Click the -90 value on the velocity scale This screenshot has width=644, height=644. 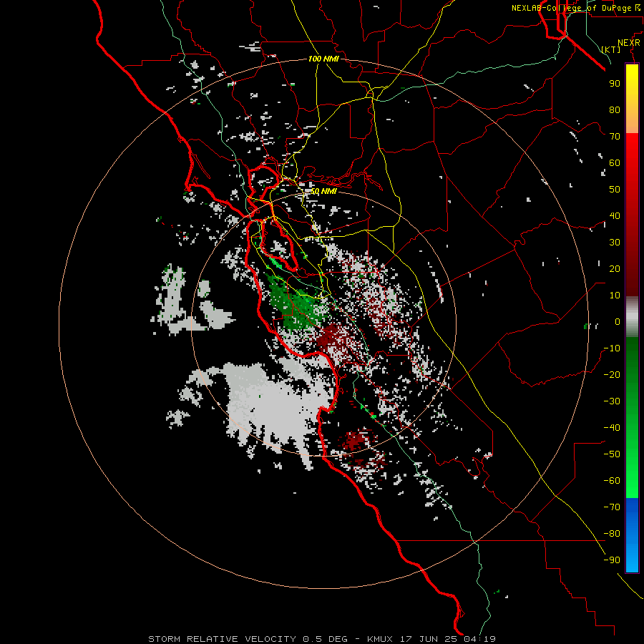(612, 560)
